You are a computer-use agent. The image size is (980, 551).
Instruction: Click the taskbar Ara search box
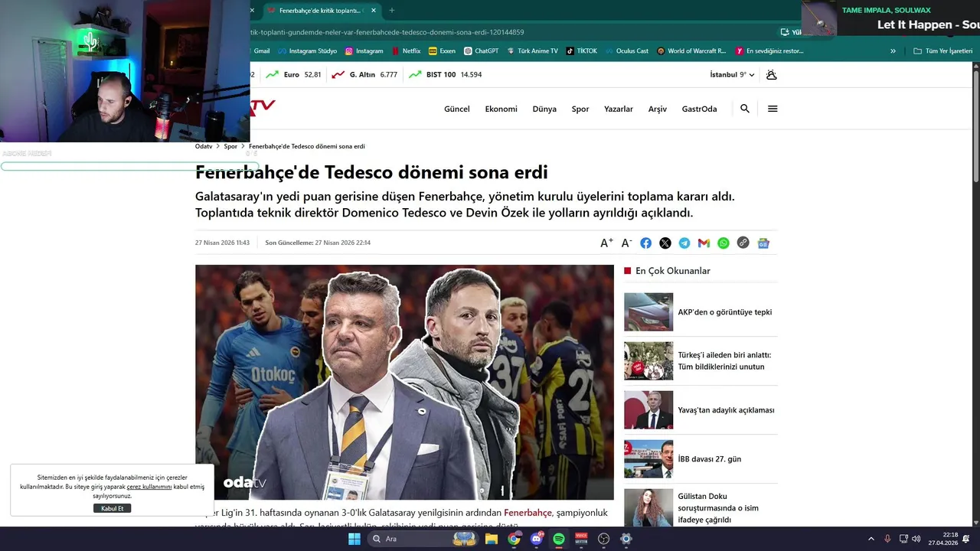tap(423, 539)
